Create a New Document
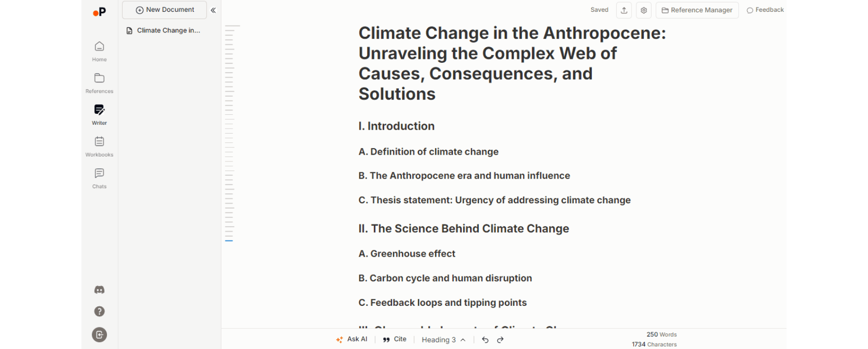The width and height of the screenshot is (868, 349). point(164,10)
